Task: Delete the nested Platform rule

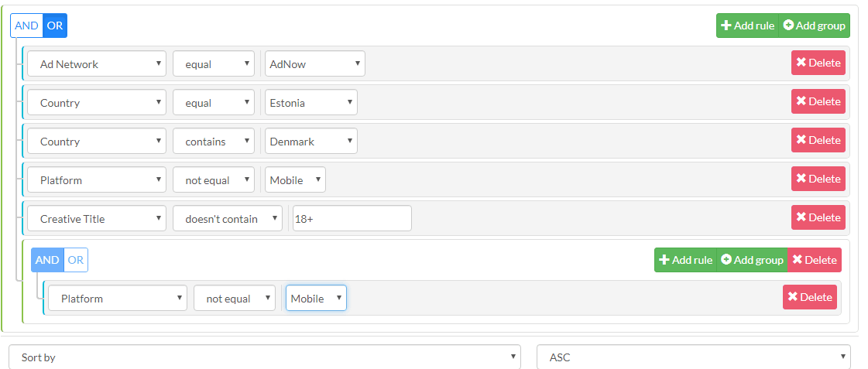Action: pyautogui.click(x=809, y=297)
